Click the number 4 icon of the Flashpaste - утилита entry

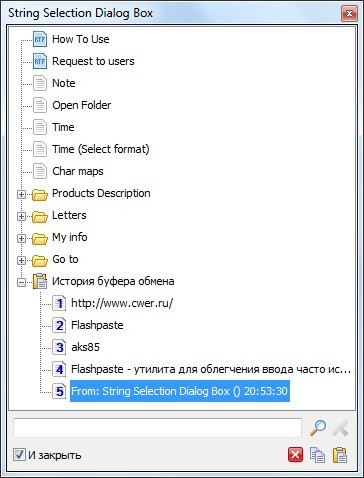[x=59, y=369]
